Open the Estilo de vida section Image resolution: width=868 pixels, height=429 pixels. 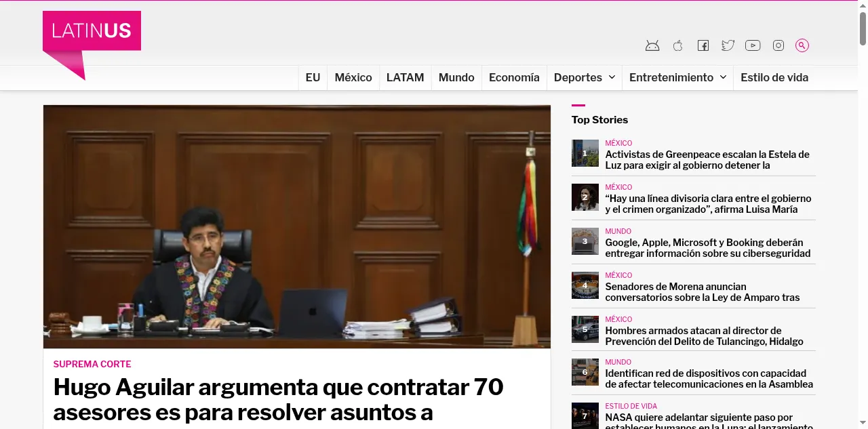pos(774,77)
